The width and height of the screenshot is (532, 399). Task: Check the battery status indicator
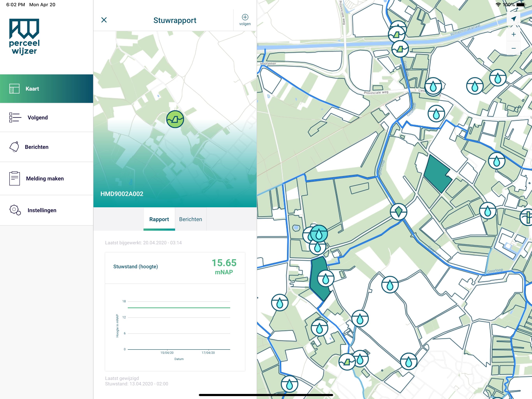521,4
